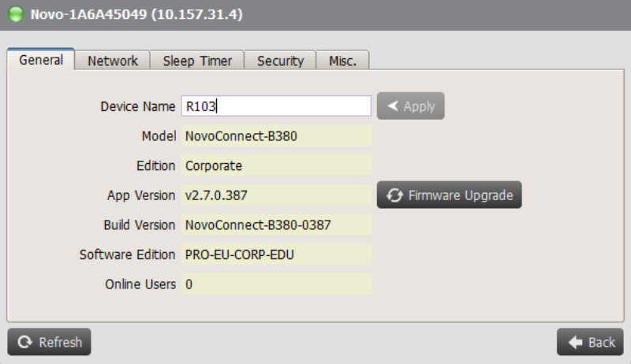Click the Novo-1A6A45049 device title
Screen dimensions: 631x364
[x=136, y=14]
